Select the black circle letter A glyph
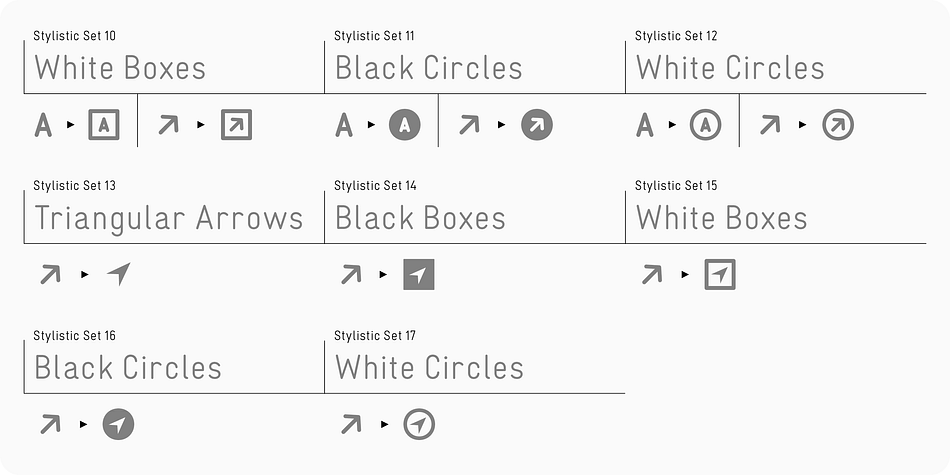950x475 pixels. point(405,125)
